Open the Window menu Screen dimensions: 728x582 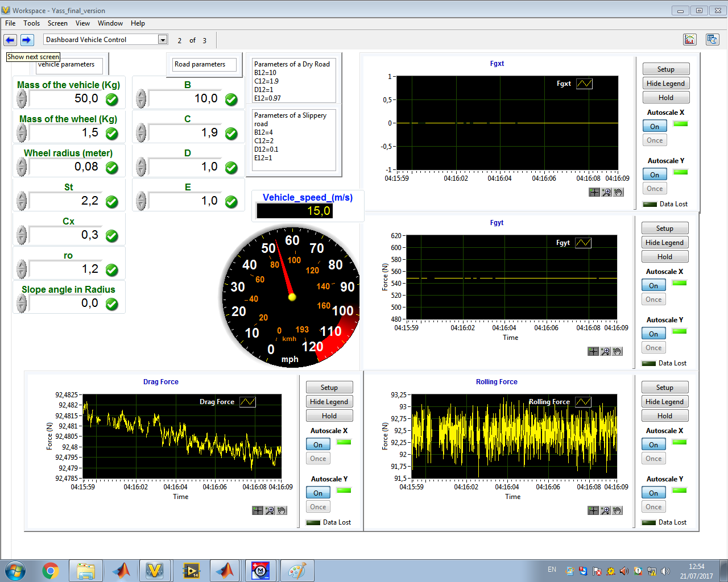[110, 23]
